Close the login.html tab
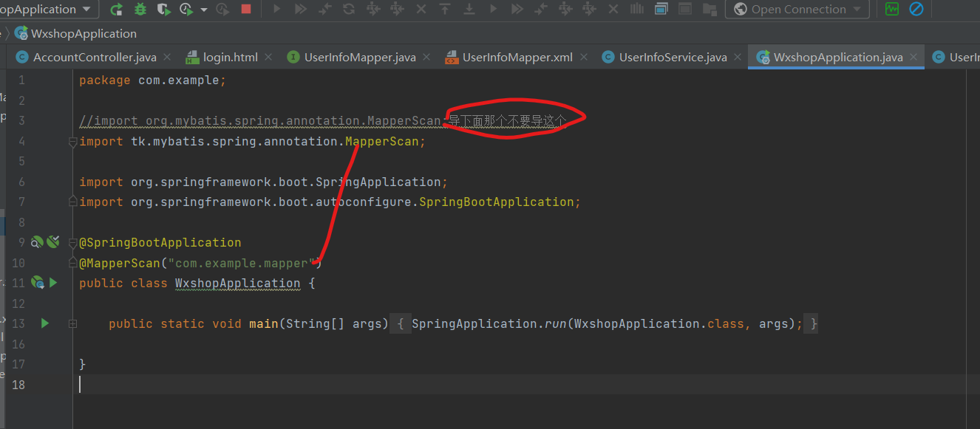Viewport: 980px width, 429px height. click(x=268, y=57)
